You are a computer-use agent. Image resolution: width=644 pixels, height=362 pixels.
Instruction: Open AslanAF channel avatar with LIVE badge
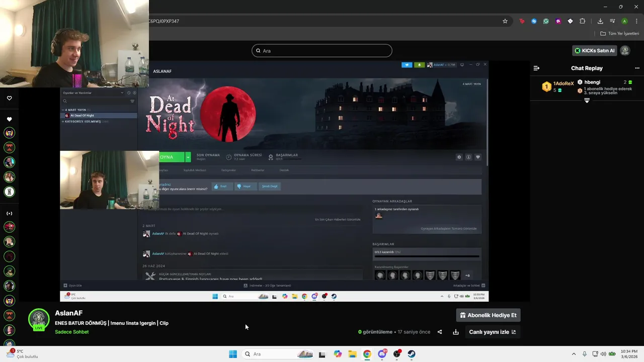[x=39, y=320]
